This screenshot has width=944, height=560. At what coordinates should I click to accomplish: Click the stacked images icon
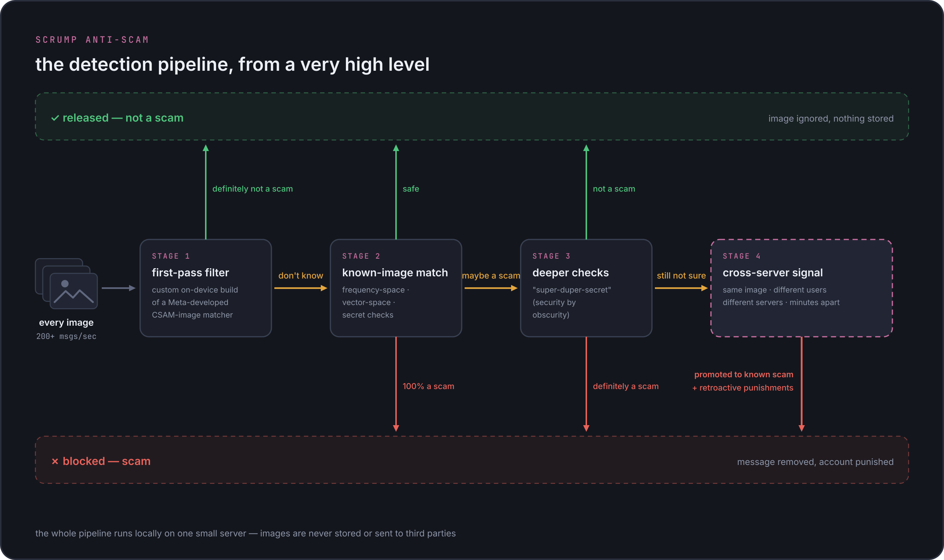[66, 283]
